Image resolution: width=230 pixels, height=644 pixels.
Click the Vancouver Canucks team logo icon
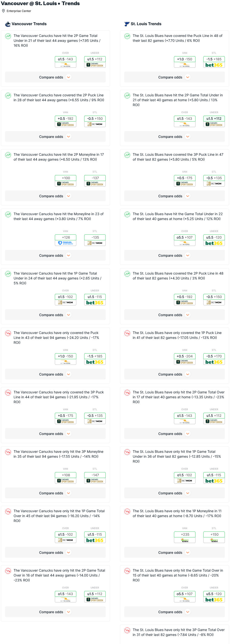click(x=8, y=24)
